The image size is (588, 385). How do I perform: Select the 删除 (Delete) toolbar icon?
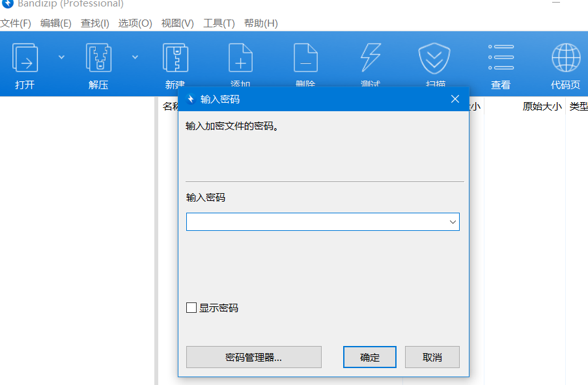pyautogui.click(x=305, y=57)
